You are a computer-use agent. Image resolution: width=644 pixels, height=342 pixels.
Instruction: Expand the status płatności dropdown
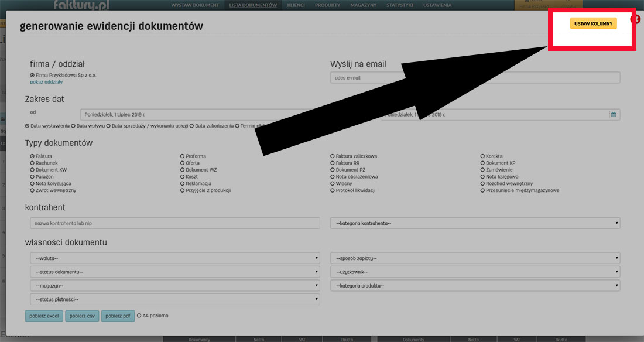[174, 299]
